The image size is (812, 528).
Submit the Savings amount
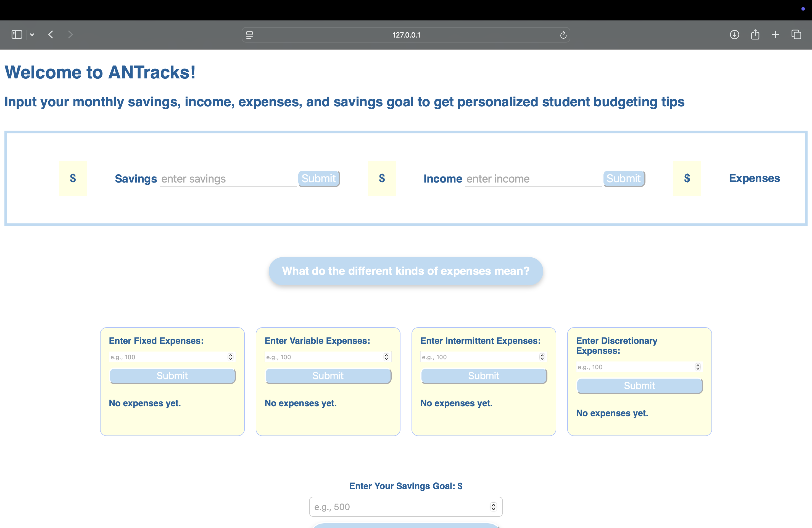[319, 178]
